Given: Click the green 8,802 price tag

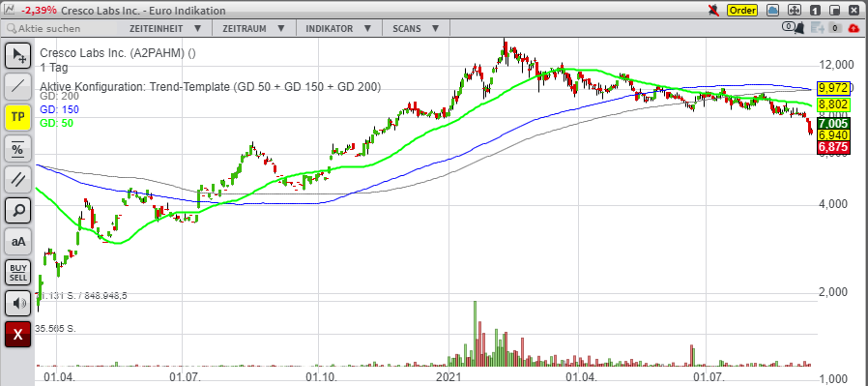Looking at the screenshot, I should click(x=833, y=104).
